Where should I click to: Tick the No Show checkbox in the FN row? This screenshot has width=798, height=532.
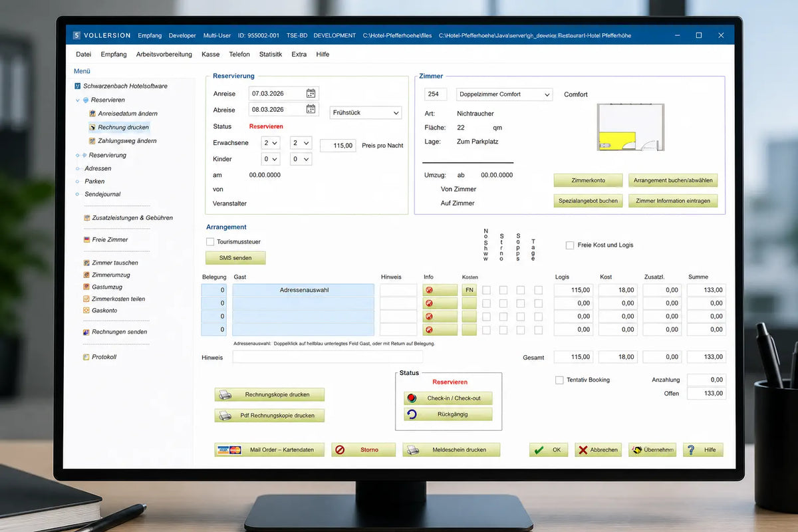coord(486,290)
